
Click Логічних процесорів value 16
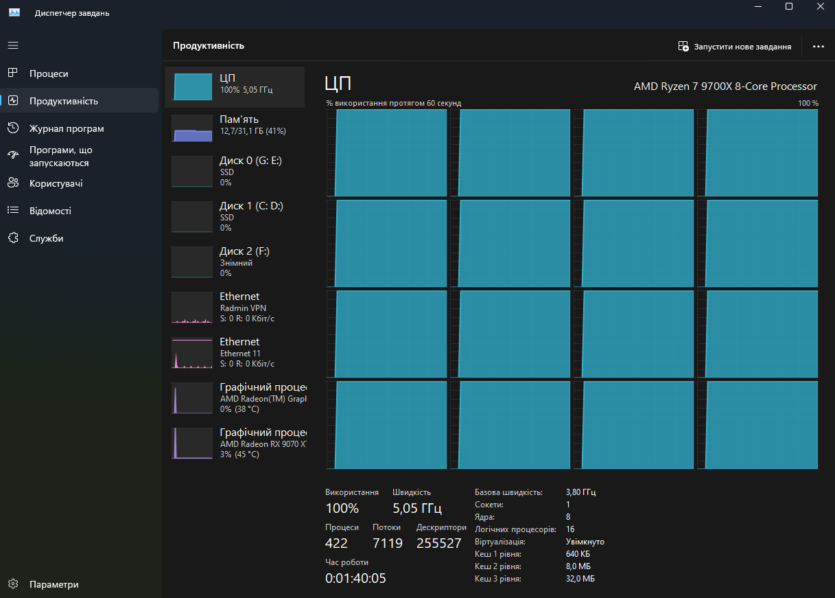pos(570,529)
